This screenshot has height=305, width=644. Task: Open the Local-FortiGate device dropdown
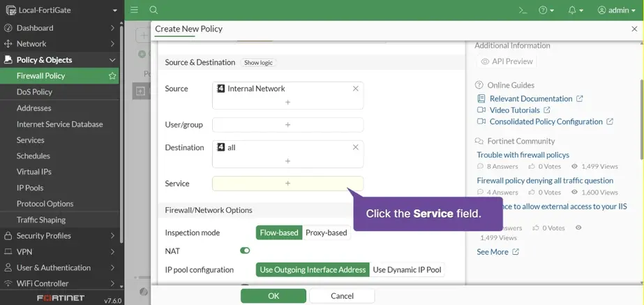[x=61, y=10]
